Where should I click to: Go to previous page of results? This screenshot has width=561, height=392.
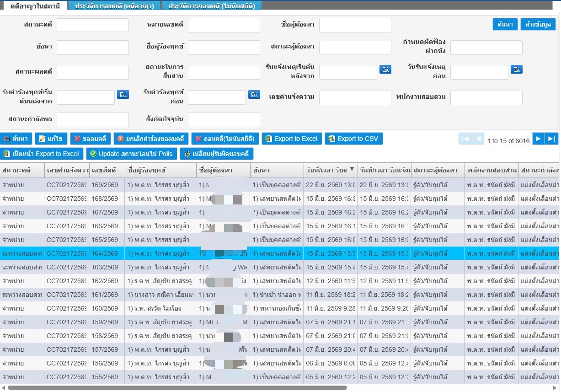click(x=478, y=139)
